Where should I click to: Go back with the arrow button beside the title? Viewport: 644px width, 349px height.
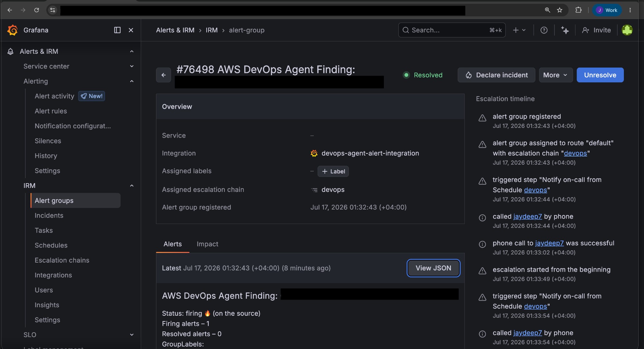[164, 75]
